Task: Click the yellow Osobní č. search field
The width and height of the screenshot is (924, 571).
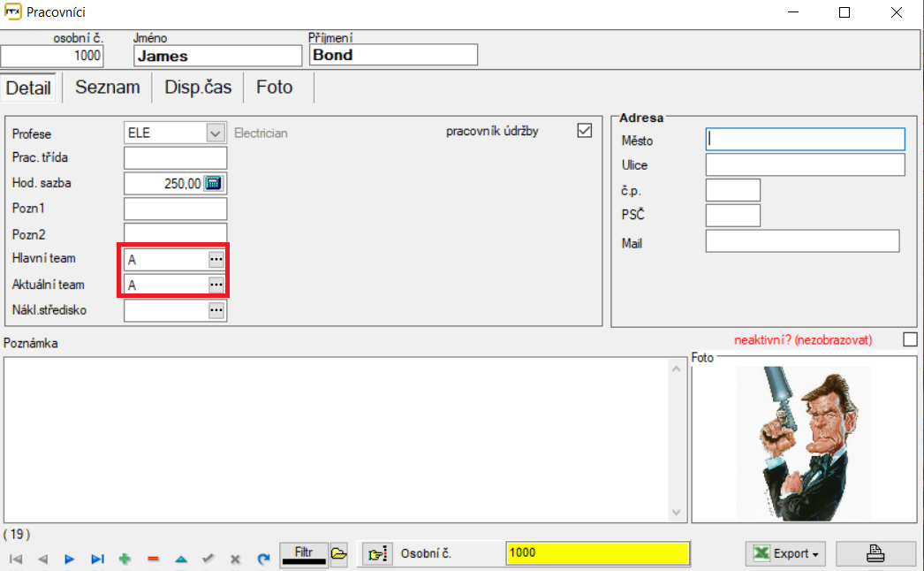Action: [x=597, y=553]
